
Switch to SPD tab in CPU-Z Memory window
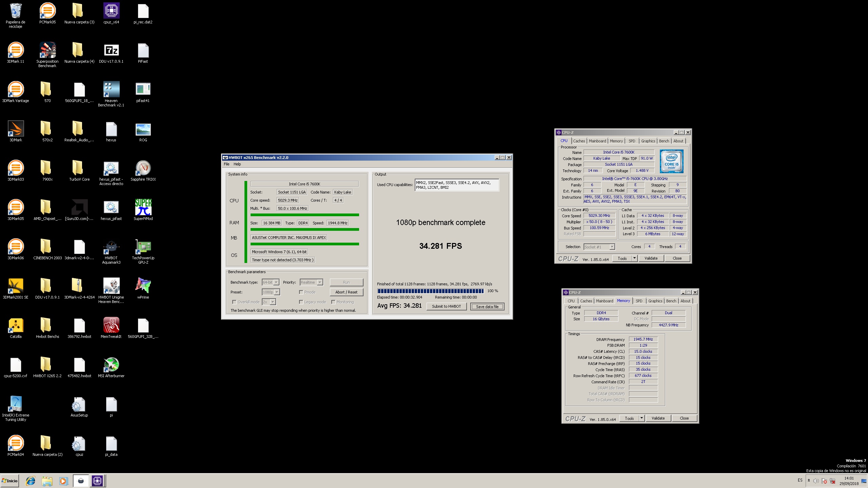click(639, 301)
